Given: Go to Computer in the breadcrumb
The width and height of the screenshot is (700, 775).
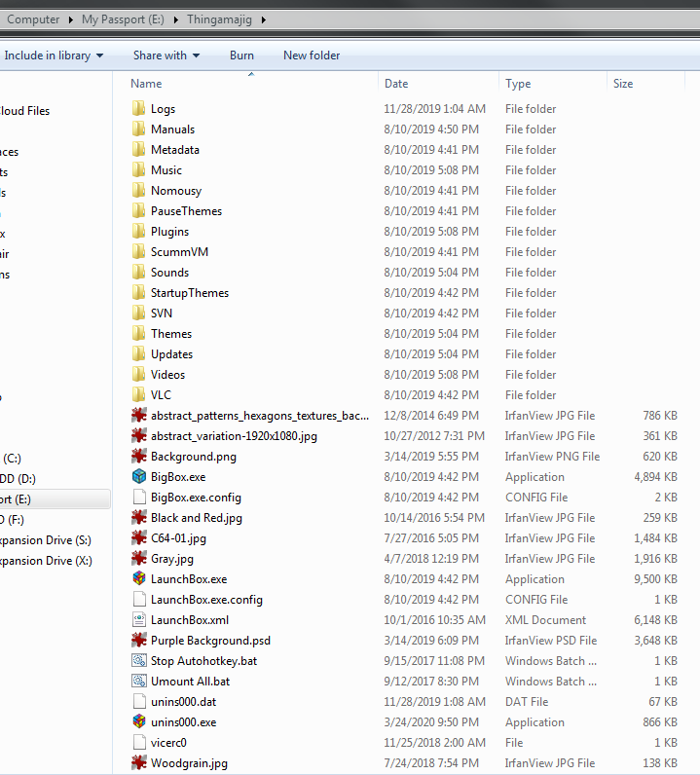Looking at the screenshot, I should (33, 19).
